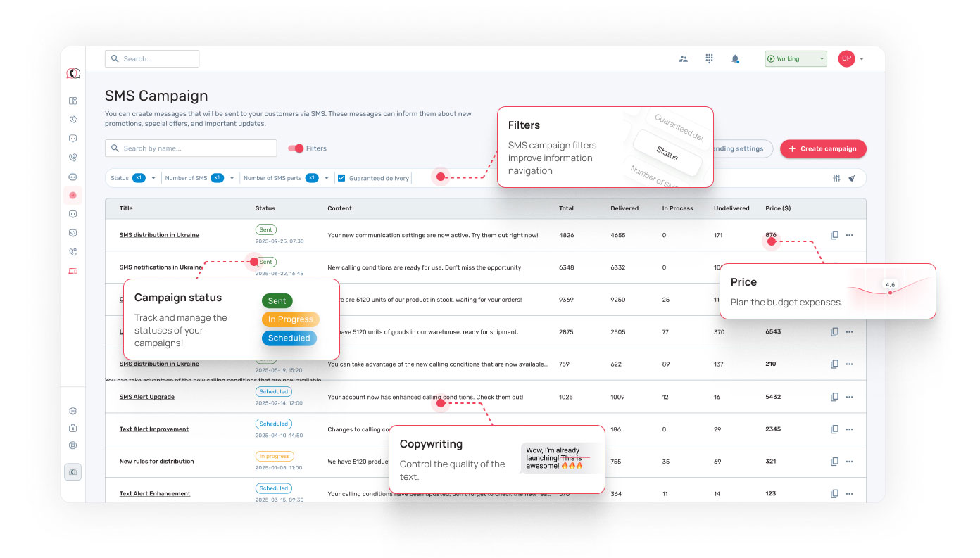
Task: Open the contacts people icon in header
Action: (x=683, y=59)
